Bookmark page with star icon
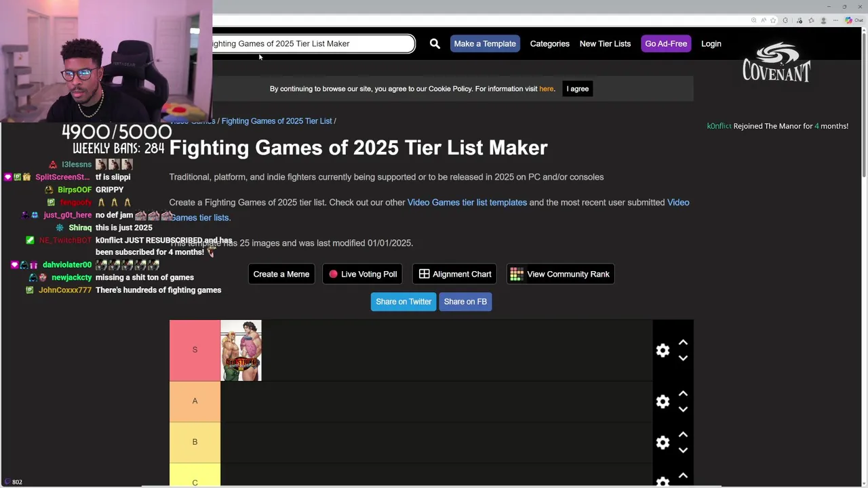The width and height of the screenshot is (868, 488). 773,20
